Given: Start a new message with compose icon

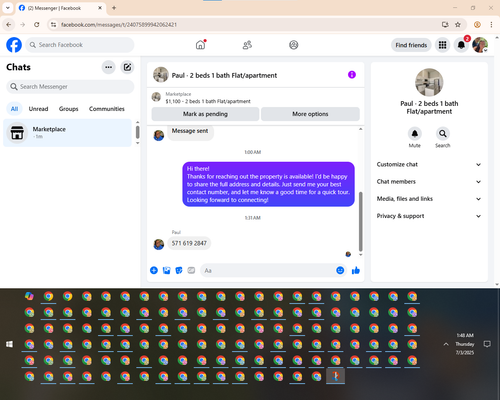Looking at the screenshot, I should pyautogui.click(x=127, y=67).
